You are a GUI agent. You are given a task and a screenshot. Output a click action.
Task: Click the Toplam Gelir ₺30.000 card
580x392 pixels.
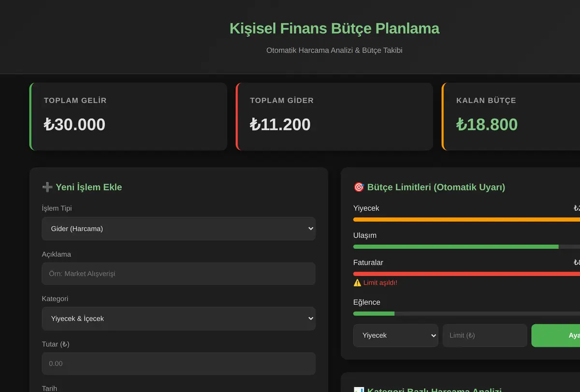coord(128,116)
